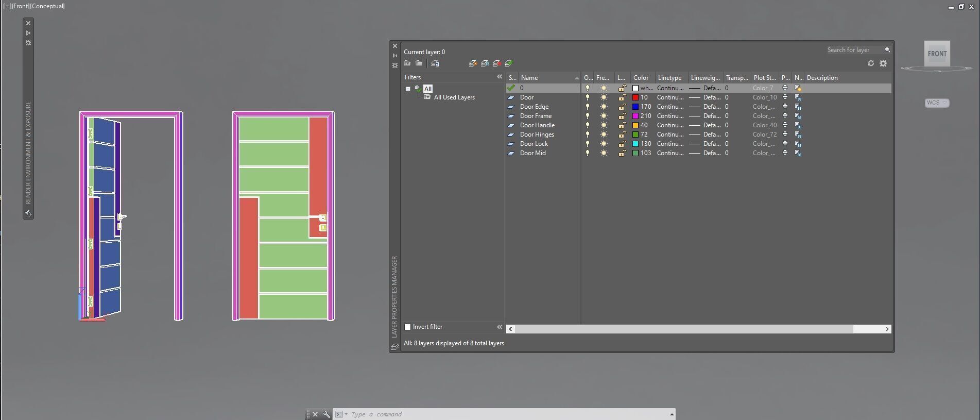This screenshot has height=420, width=980.
Task: Lock the Door Lock layer padlock
Action: (x=622, y=144)
